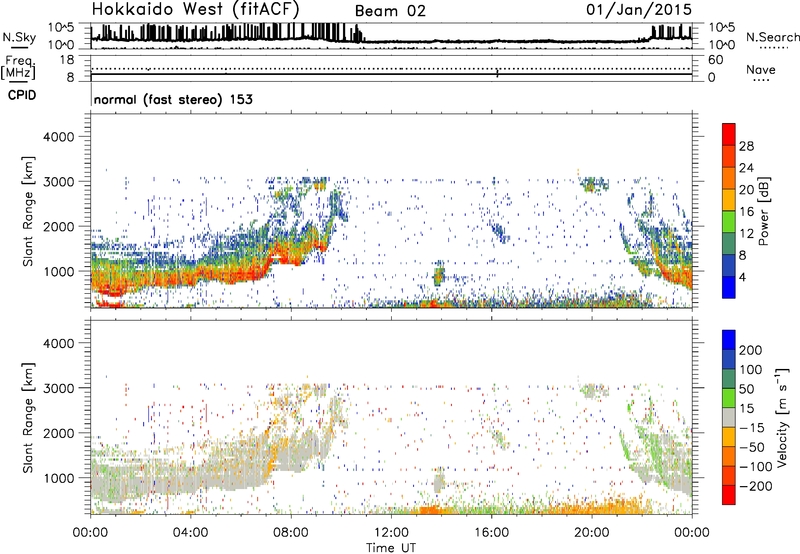Click the power echo patch near 14:00 UT
This screenshot has width=800, height=554.
[439, 274]
